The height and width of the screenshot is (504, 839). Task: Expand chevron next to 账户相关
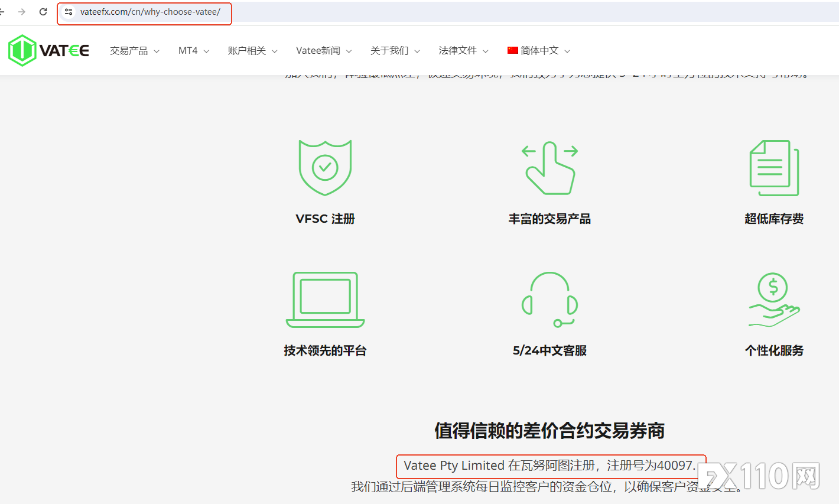coord(275,51)
